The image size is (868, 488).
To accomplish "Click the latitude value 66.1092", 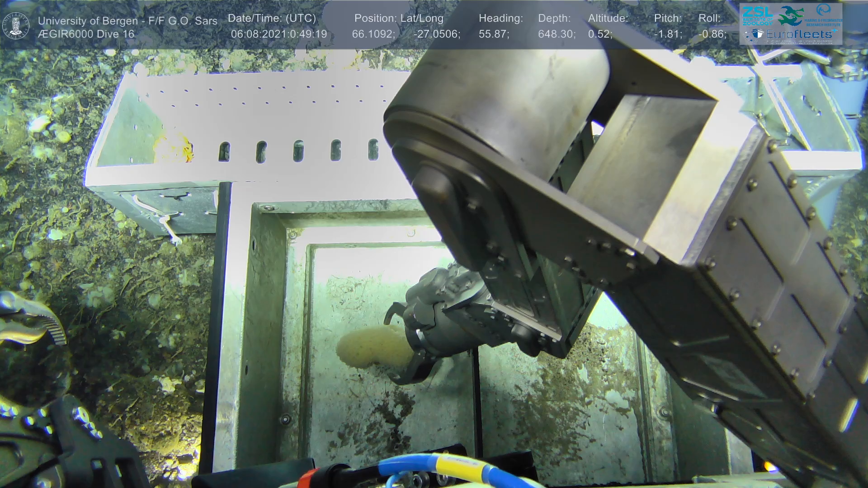I will [x=373, y=34].
